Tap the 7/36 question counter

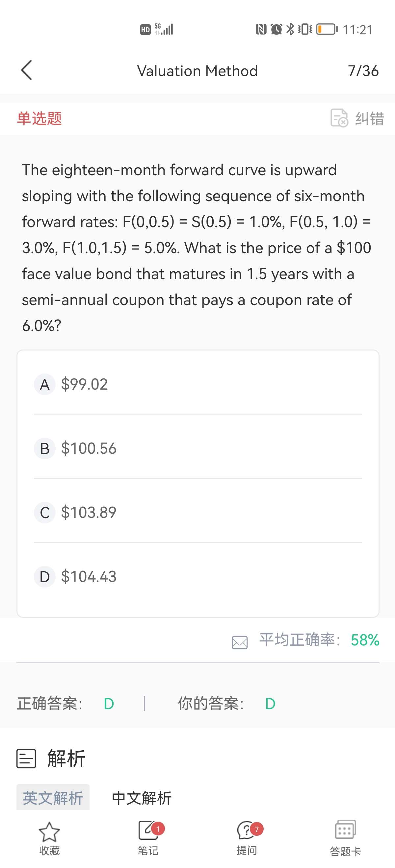click(363, 71)
